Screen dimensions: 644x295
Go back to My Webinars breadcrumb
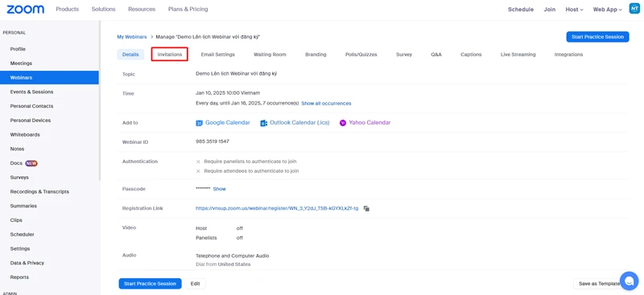coord(132,37)
